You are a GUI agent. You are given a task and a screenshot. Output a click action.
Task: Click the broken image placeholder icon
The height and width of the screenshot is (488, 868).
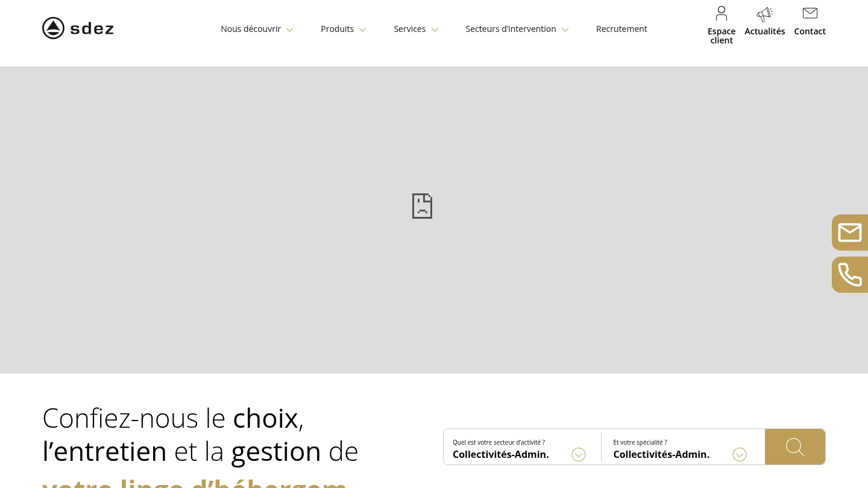(x=422, y=206)
